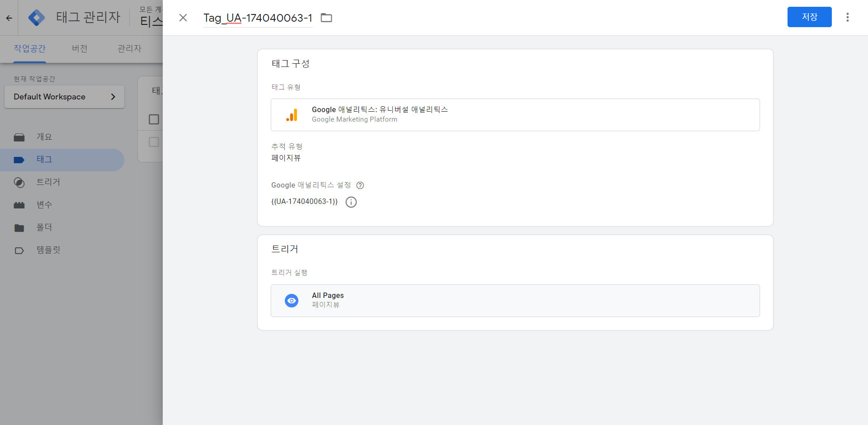Image resolution: width=868 pixels, height=425 pixels.
Task: Expand the Default Workspace selector
Action: [x=65, y=97]
